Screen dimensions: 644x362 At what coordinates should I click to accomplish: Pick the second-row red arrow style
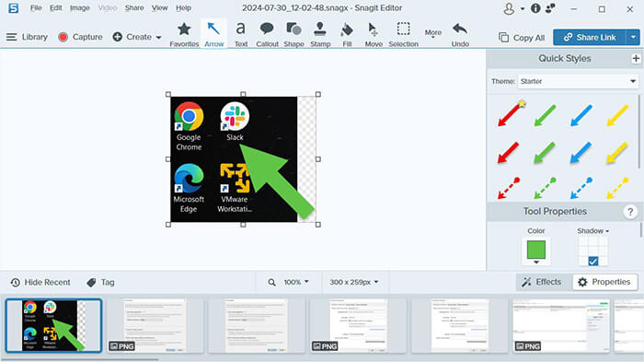pos(508,153)
